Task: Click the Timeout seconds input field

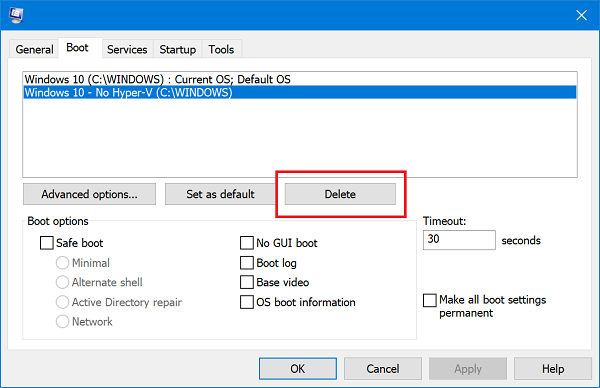Action: (459, 240)
